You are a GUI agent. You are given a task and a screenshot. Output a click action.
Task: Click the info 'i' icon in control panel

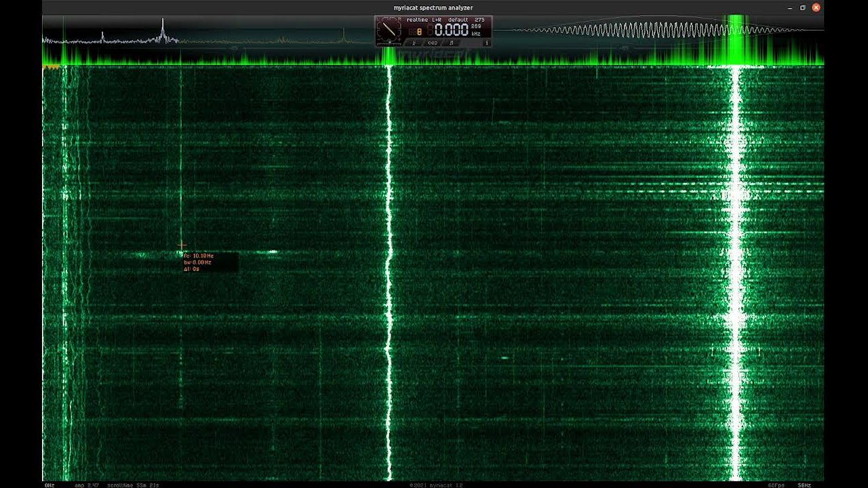click(486, 43)
